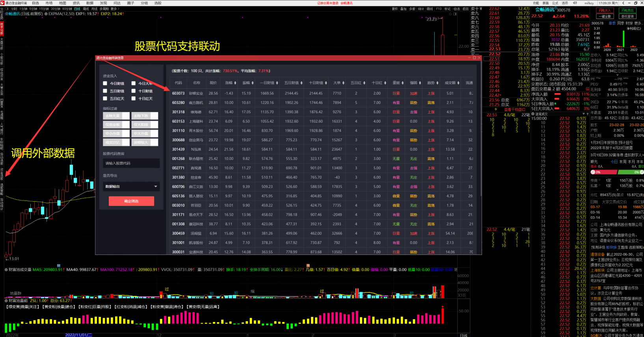
Task: Open the 公式 menu
Action: click(555, 3)
